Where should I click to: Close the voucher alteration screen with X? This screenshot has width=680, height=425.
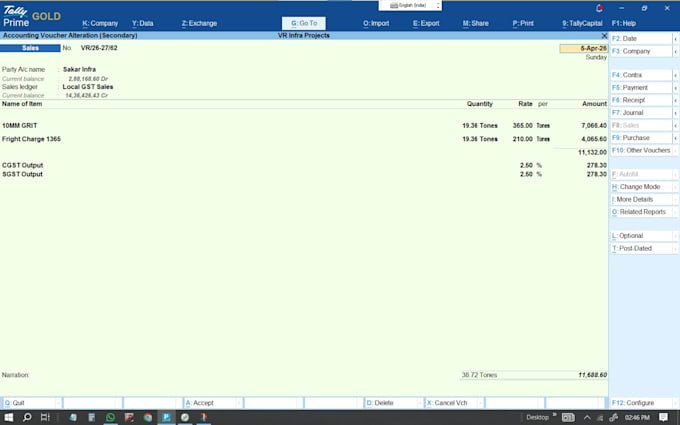(x=604, y=36)
